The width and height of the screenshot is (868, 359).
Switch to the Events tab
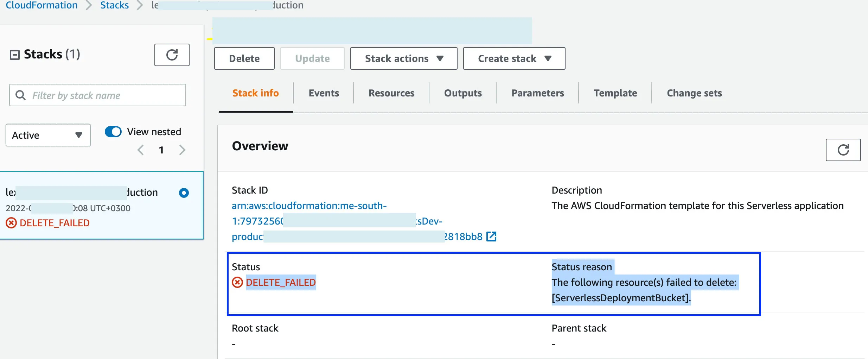pos(324,93)
